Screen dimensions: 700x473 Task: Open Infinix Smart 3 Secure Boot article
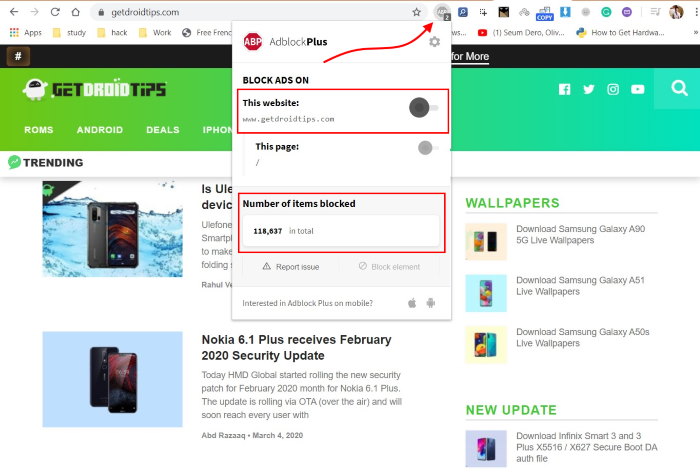(587, 447)
